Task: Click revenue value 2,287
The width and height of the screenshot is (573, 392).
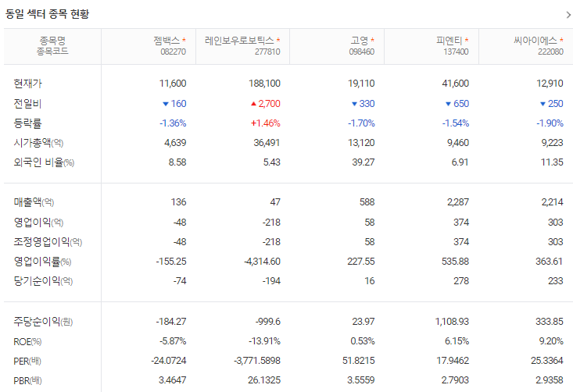Action: pyautogui.click(x=458, y=202)
